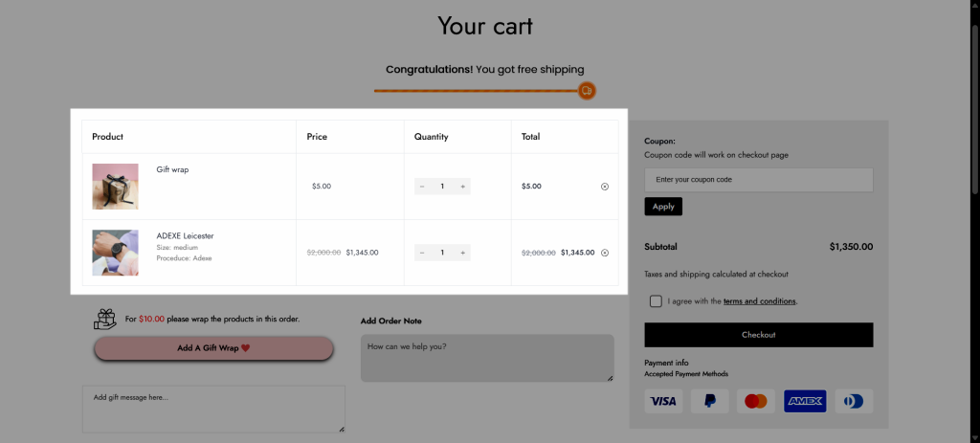This screenshot has width=980, height=443.
Task: Open the terms and conditions link
Action: [x=759, y=301]
